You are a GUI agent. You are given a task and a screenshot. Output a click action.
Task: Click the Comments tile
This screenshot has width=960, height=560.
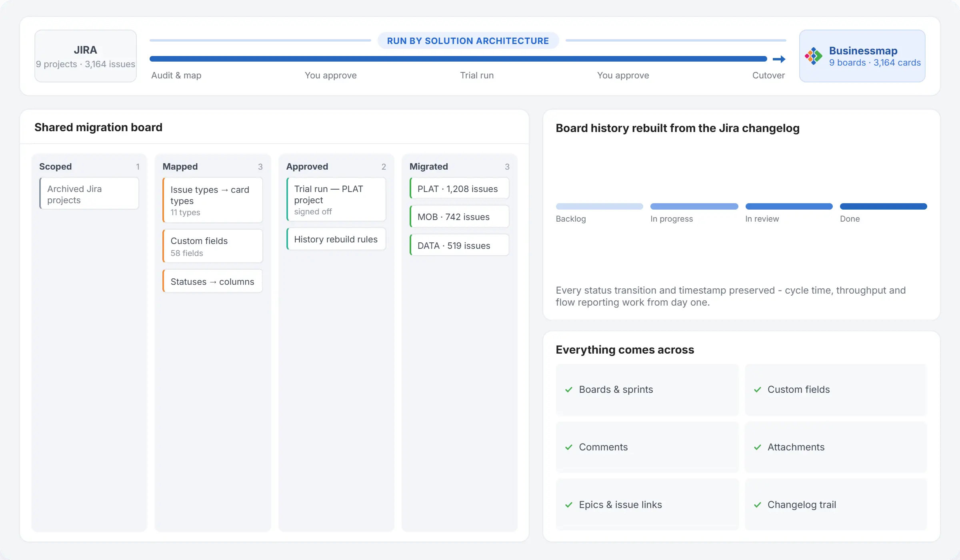[647, 447]
